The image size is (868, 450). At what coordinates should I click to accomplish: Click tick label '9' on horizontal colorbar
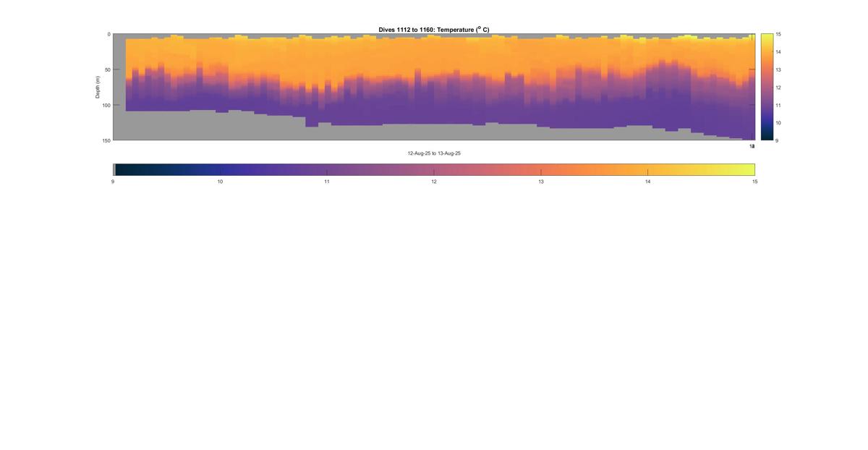click(113, 182)
